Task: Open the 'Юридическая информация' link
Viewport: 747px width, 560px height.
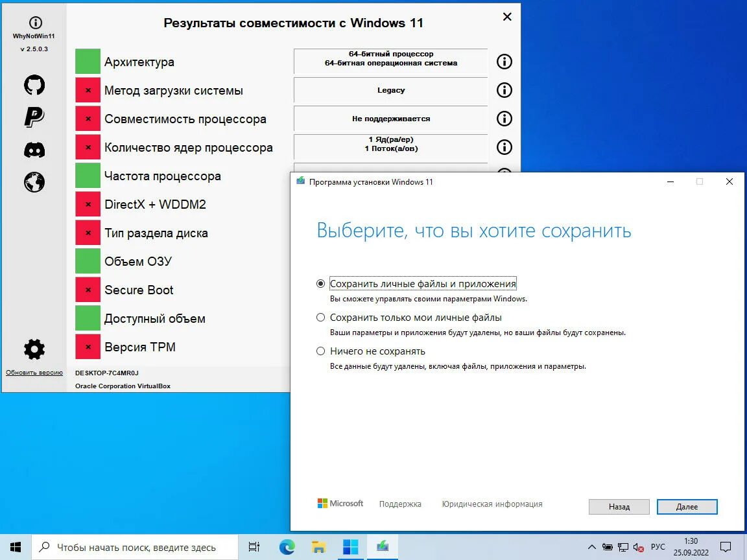Action: (492, 504)
